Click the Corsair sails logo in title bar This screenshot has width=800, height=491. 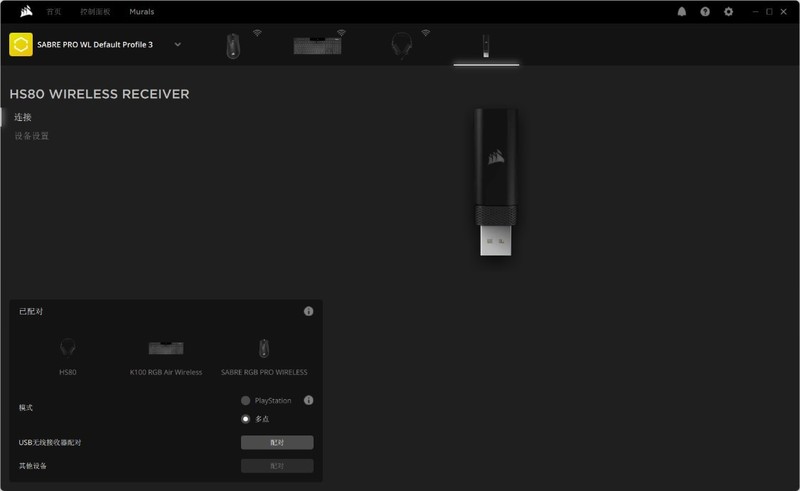[x=27, y=11]
